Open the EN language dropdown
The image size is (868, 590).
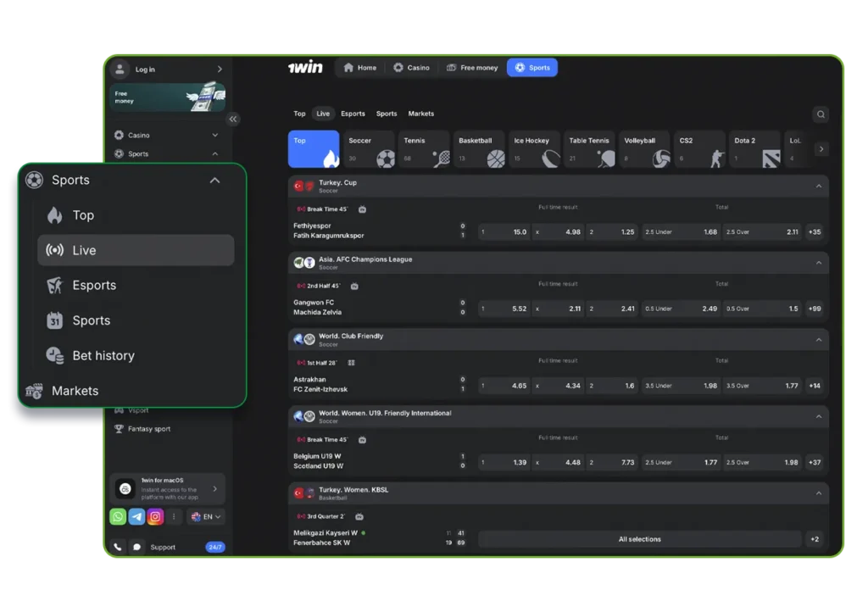[x=207, y=516]
